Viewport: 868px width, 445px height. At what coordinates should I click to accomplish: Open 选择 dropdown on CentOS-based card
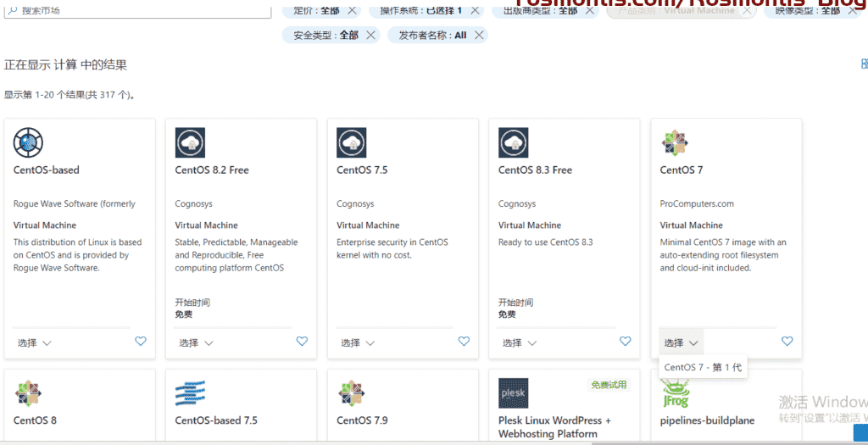(x=34, y=342)
